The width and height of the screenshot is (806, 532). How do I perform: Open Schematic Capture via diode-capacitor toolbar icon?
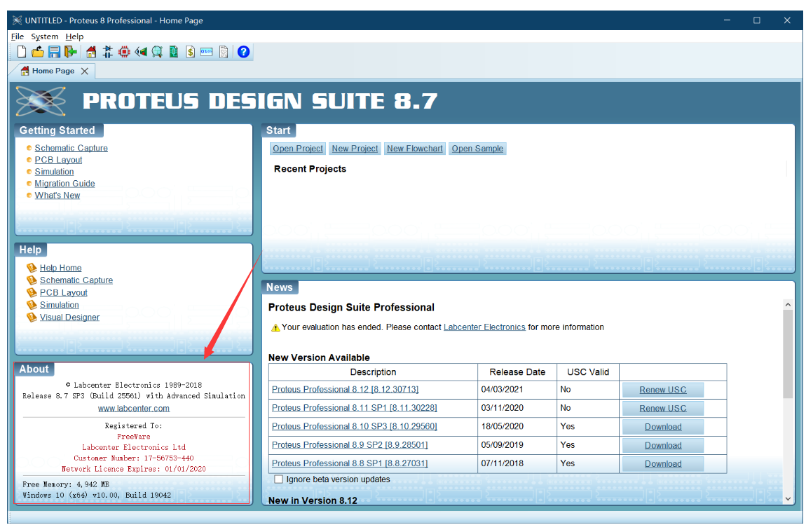click(x=107, y=52)
